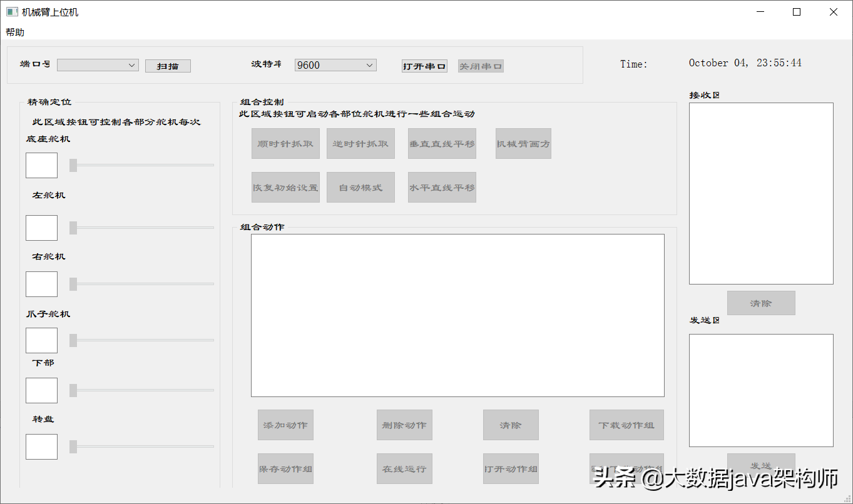The width and height of the screenshot is (853, 504).
Task: Click 关闭串口 to close serial port
Action: [x=480, y=65]
